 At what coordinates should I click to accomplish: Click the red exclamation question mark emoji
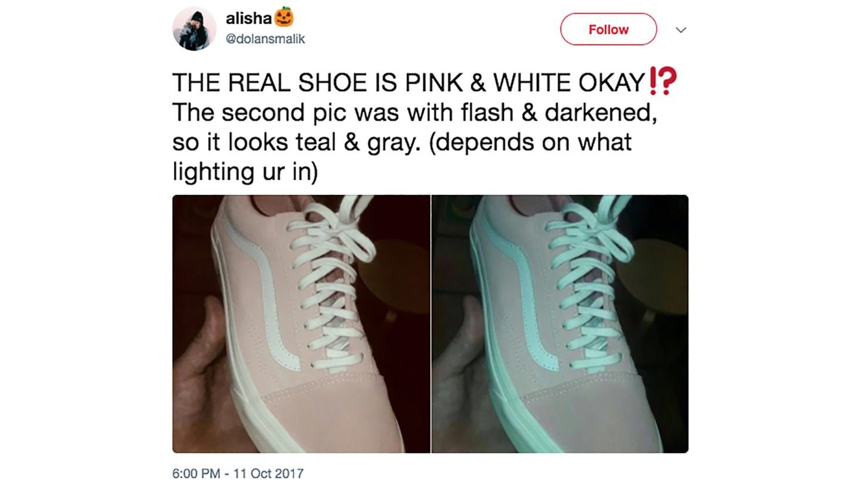click(x=663, y=82)
